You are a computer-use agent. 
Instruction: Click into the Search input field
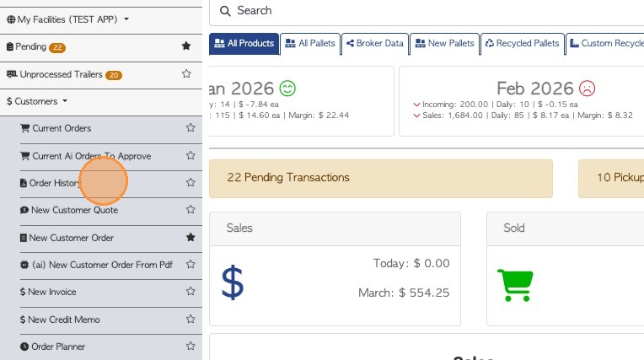[x=421, y=11]
